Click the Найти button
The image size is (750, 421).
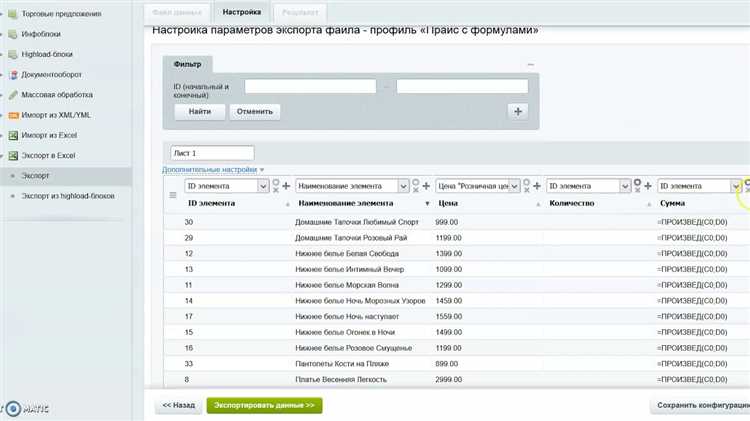199,111
